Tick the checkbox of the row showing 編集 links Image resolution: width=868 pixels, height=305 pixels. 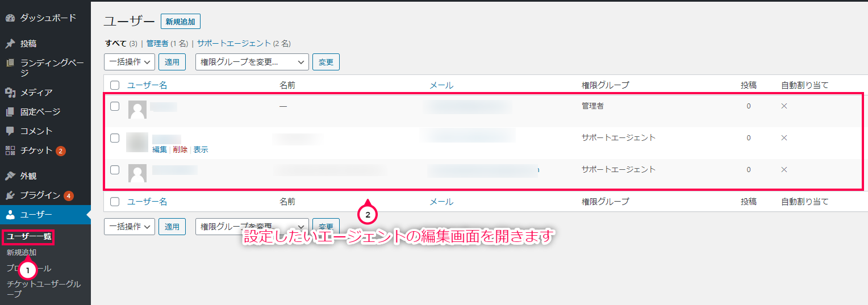tap(115, 138)
